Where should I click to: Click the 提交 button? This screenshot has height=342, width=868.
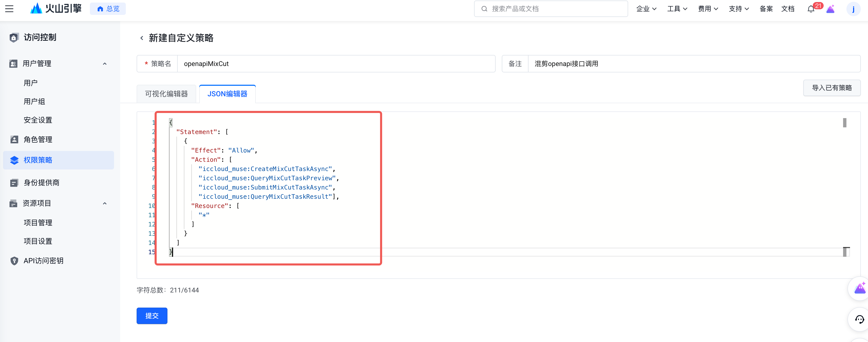[x=152, y=316]
